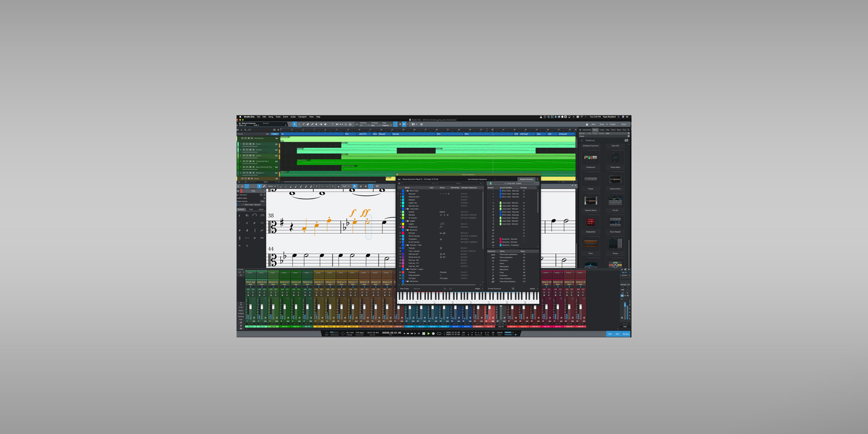Click the Wi-Fi icon in menu bar
868x434 pixels.
[x=582, y=117]
